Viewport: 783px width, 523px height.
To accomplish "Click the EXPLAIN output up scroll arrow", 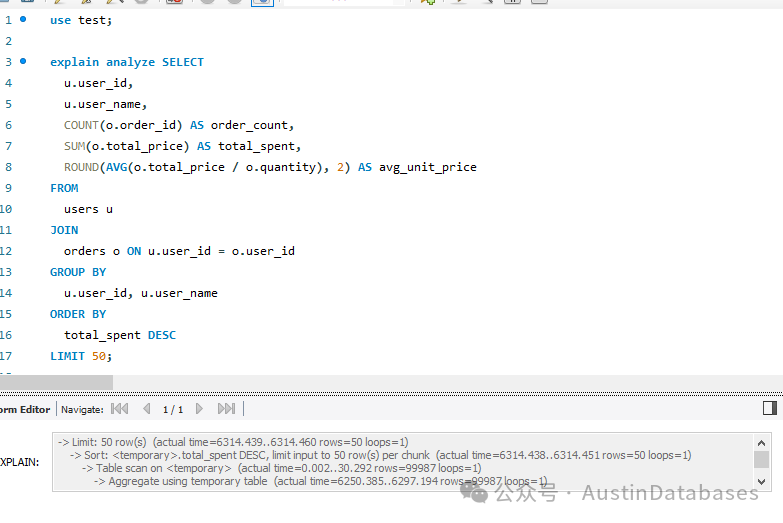I will point(761,443).
